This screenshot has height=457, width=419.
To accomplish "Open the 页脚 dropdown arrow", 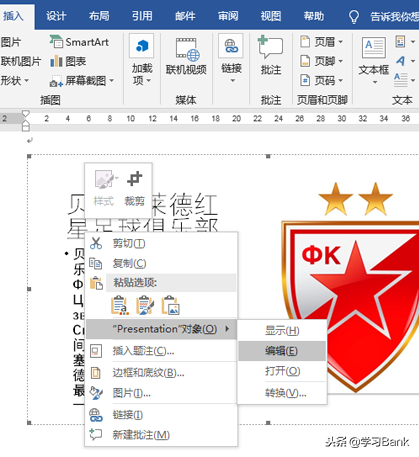I will click(340, 61).
